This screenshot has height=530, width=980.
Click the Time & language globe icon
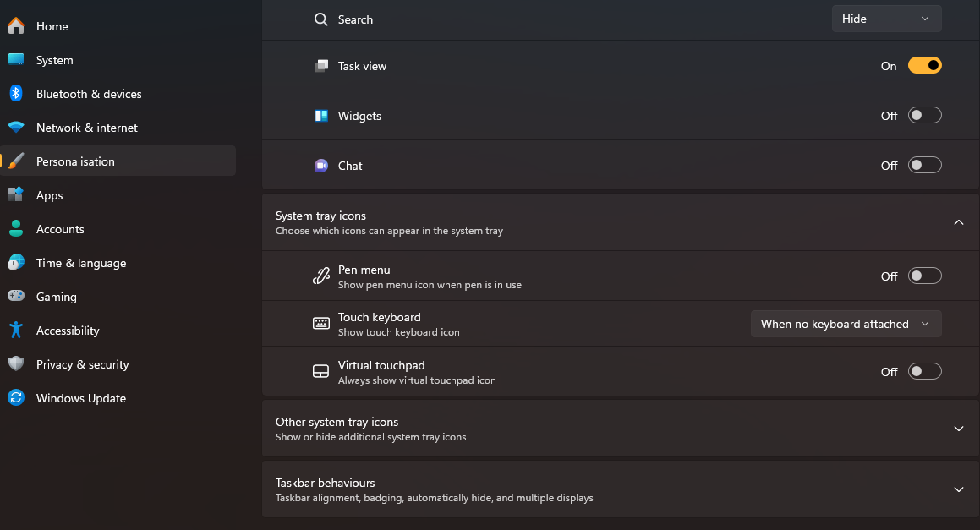15,263
